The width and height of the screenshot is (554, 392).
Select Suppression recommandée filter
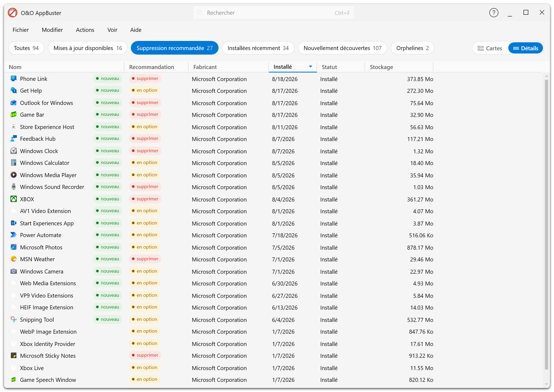coord(174,48)
